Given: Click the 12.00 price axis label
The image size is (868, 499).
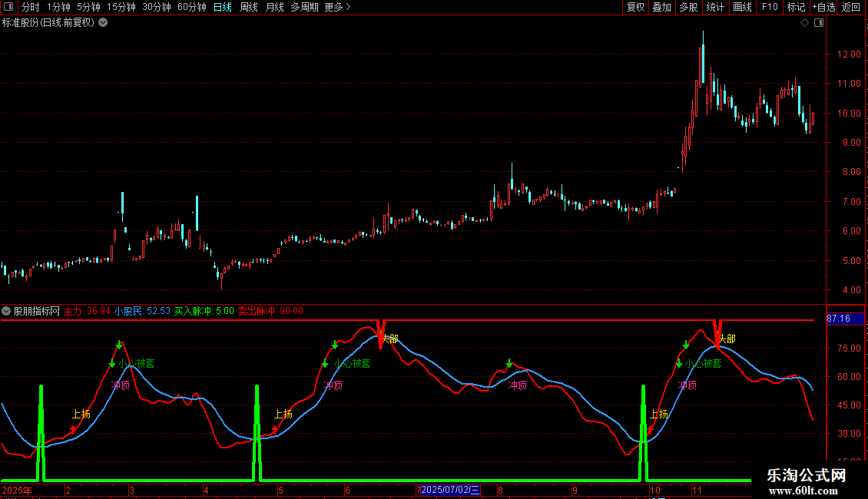Looking at the screenshot, I should pos(849,55).
